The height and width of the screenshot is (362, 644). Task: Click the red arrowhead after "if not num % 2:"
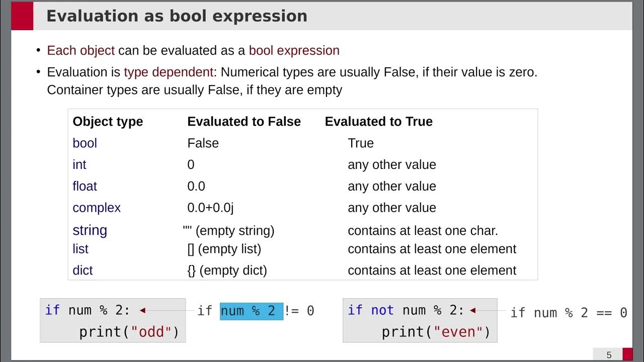(x=472, y=311)
